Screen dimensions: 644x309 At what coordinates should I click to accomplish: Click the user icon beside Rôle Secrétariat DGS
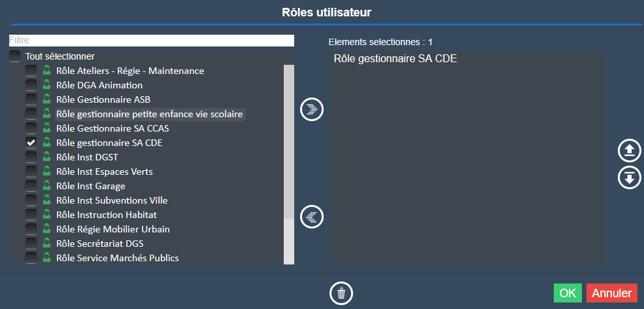[46, 244]
